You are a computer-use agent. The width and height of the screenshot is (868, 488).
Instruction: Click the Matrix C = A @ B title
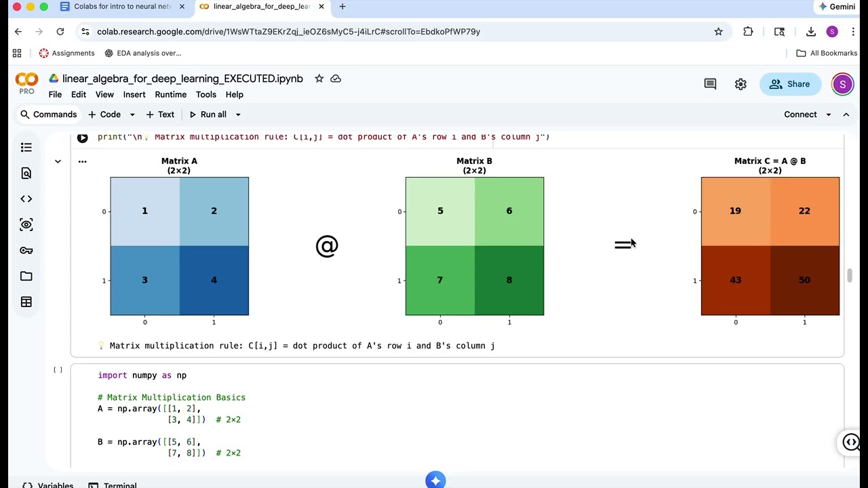[x=770, y=161]
